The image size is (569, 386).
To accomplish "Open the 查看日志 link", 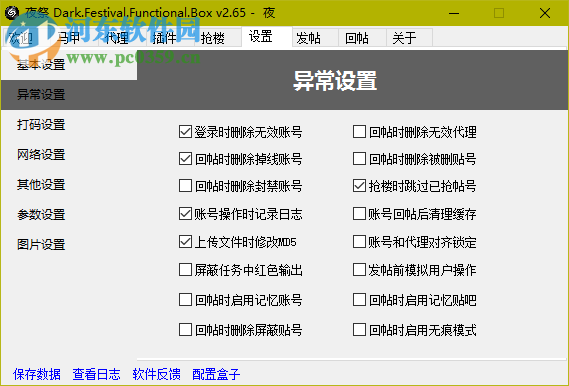I will tap(97, 374).
